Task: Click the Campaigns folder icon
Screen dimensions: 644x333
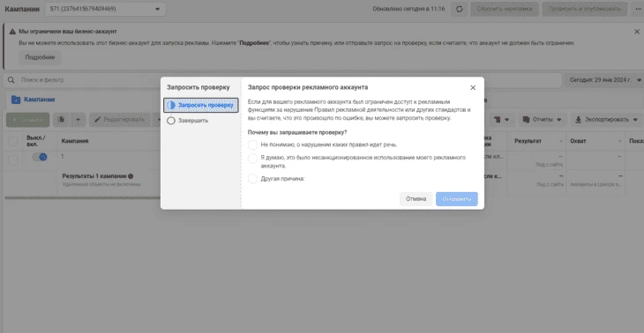Action: (16, 100)
